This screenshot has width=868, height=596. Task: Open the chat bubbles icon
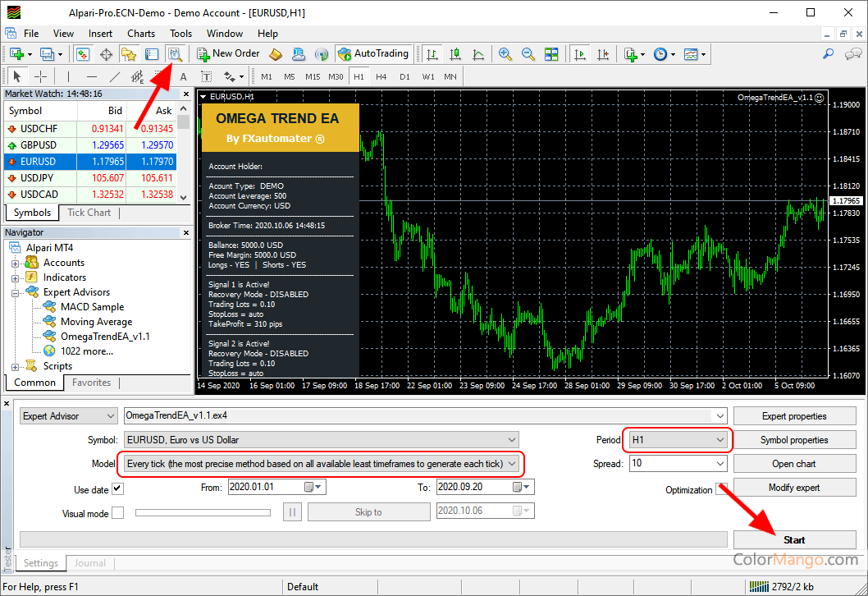(x=853, y=53)
